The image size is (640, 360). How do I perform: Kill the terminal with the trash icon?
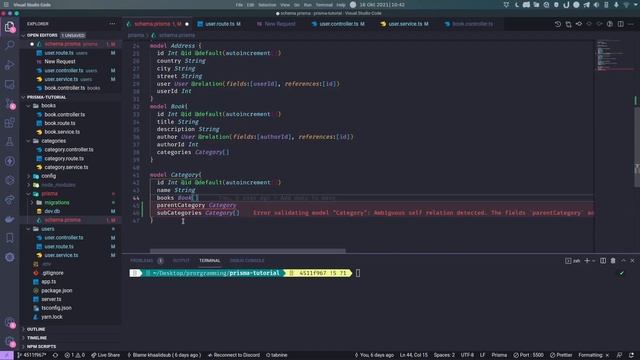(613, 260)
